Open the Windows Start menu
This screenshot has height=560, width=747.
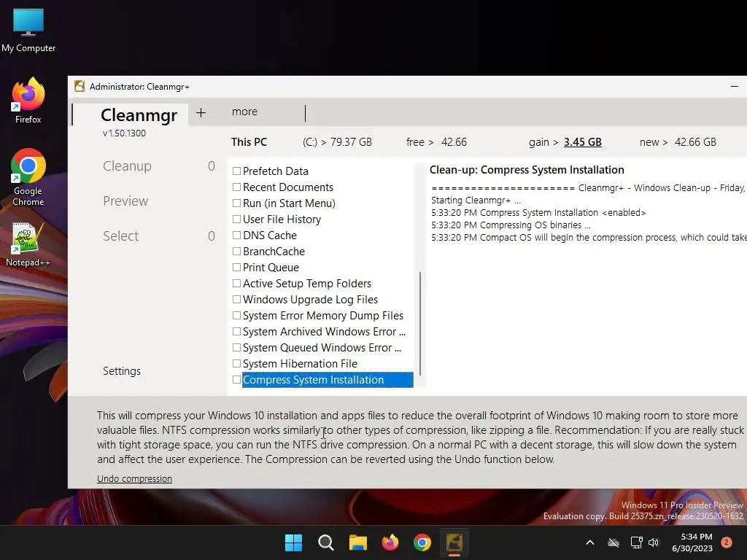coord(293,542)
